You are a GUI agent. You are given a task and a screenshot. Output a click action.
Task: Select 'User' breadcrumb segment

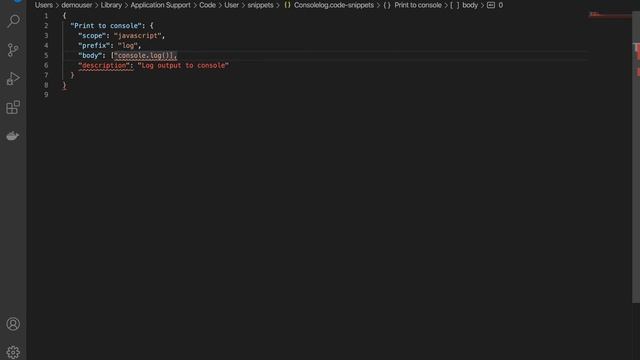231,5
